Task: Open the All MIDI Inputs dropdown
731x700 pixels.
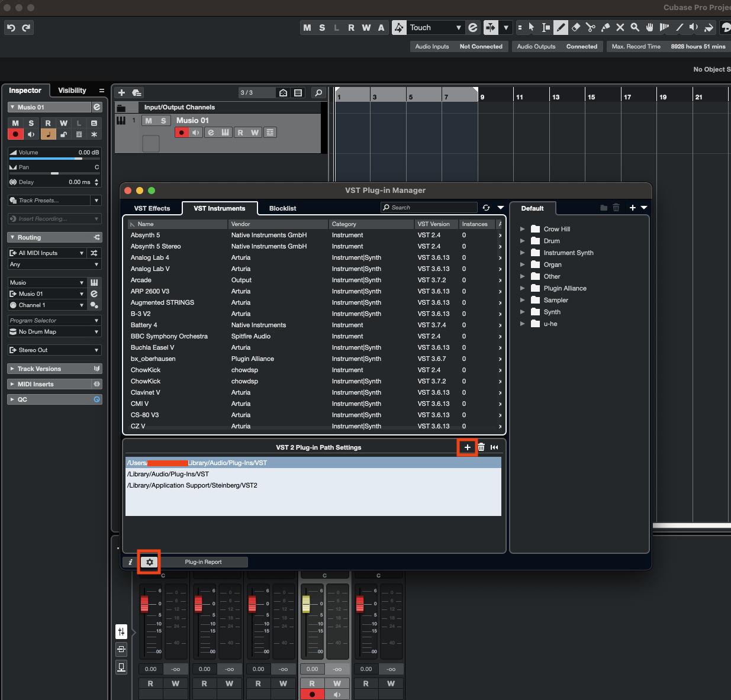Action: coord(47,253)
